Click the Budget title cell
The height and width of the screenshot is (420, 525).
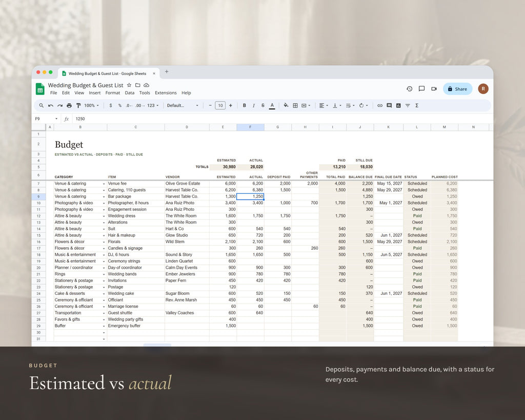coord(69,144)
